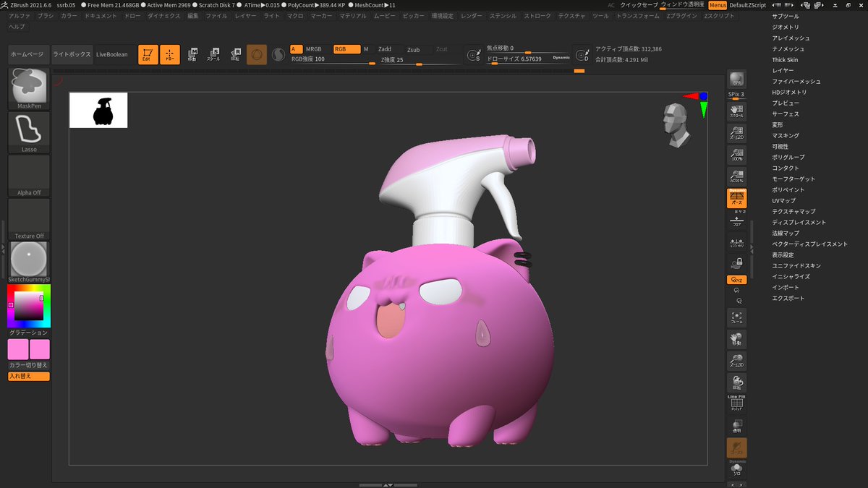
Task: Expand the ポリグループ subpalette
Action: [788, 157]
